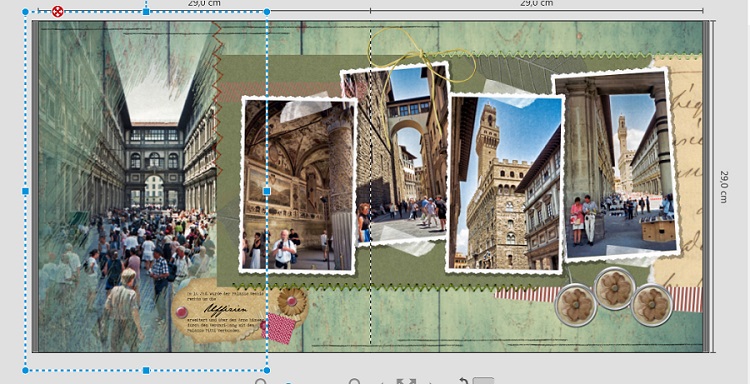This screenshot has width=750, height=384.
Task: Select the top-right corner selection handle
Action: point(267,11)
